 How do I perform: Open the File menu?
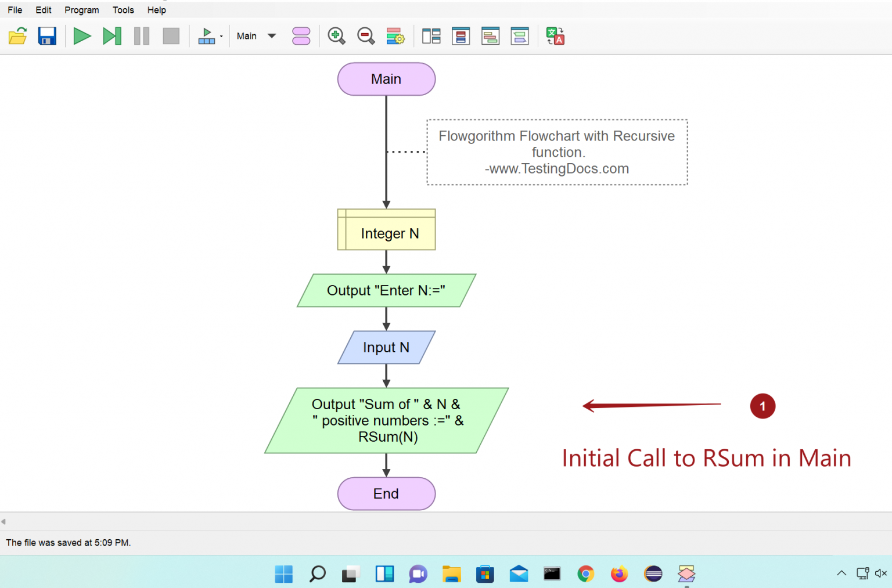(x=15, y=10)
